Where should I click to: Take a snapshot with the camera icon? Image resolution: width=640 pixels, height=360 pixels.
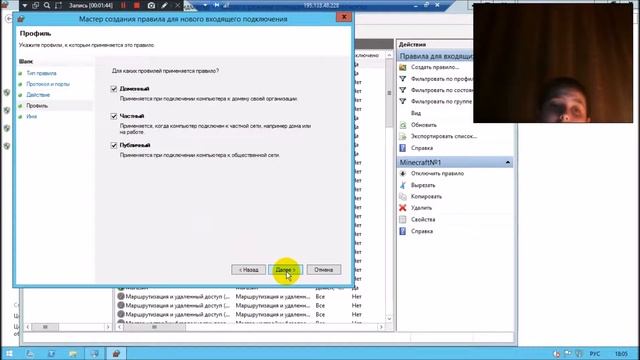click(151, 5)
